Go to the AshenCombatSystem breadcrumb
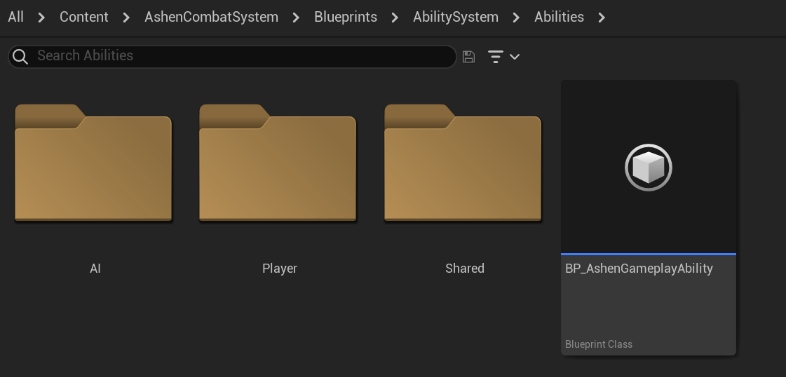 click(211, 17)
